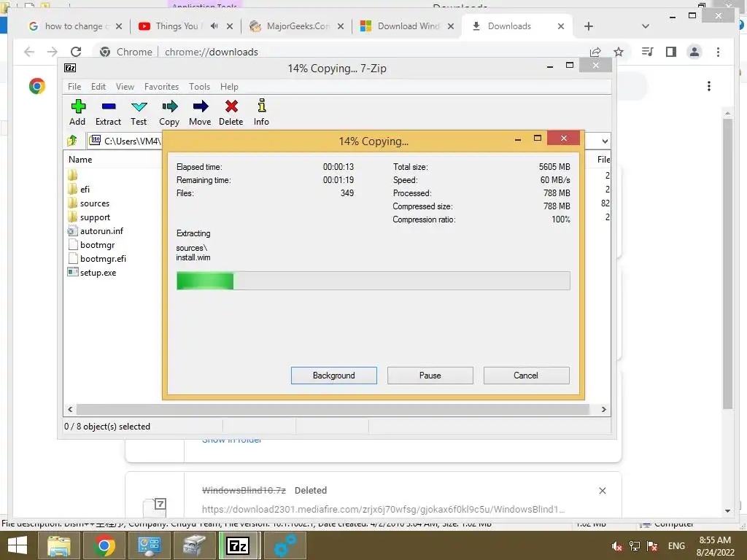Click the muted volume tray icon
The height and width of the screenshot is (560, 747).
tap(617, 546)
